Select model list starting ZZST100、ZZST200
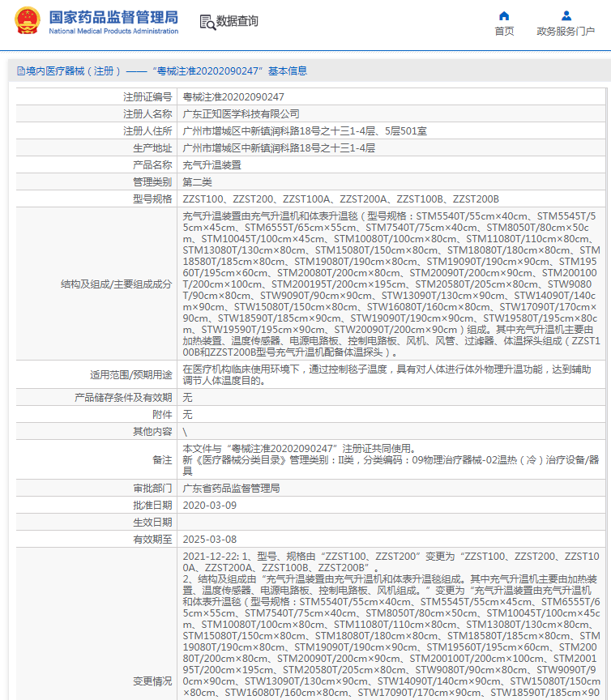Screen dimensions: 611x700 (341, 198)
